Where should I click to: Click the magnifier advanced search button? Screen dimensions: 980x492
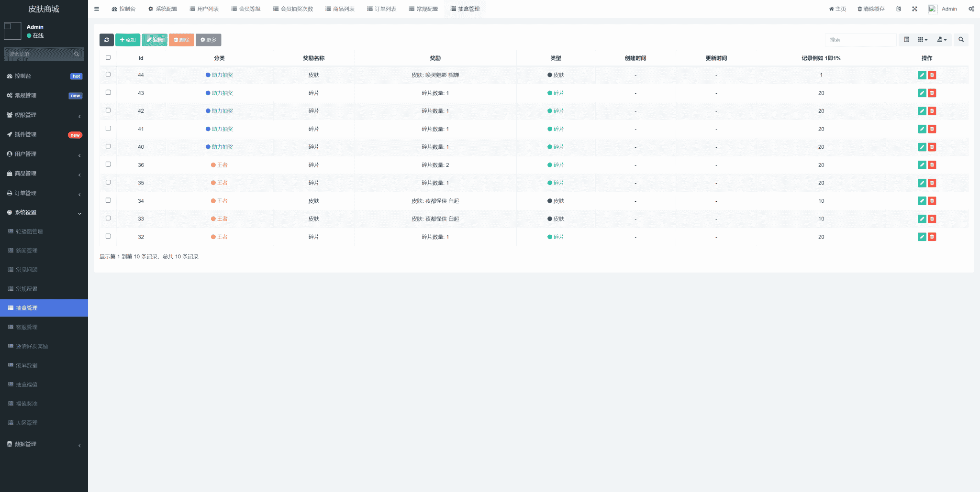click(961, 40)
